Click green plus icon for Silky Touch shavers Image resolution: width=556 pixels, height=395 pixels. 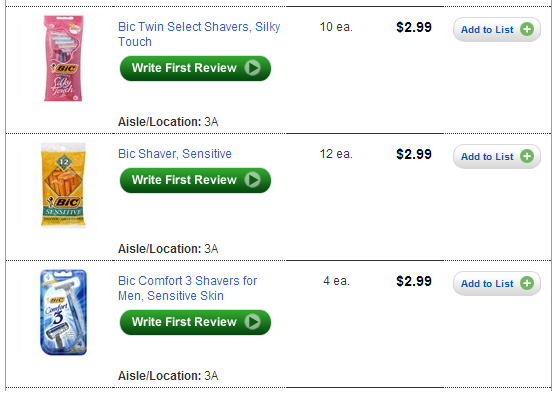[527, 29]
